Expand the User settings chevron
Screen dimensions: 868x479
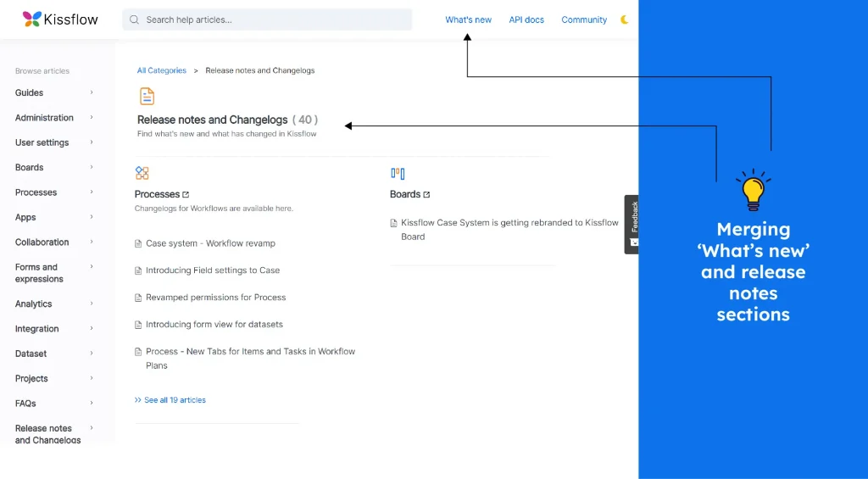(x=92, y=142)
